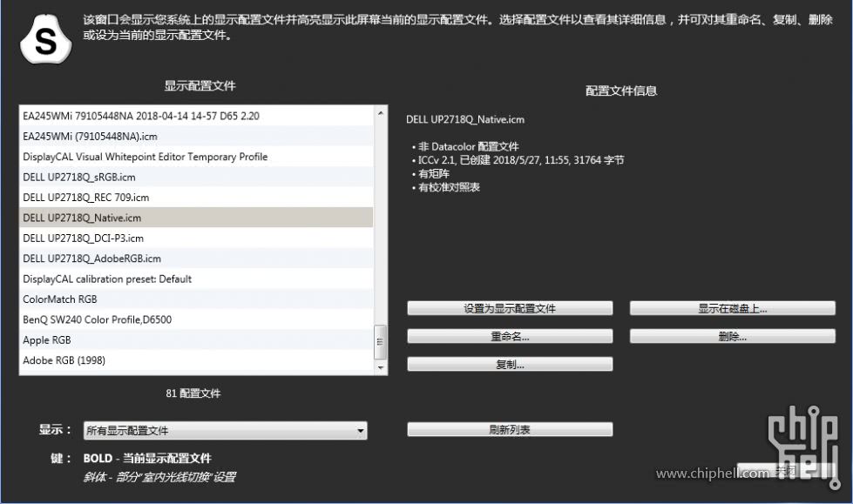Select the Apple RGB profile
853x504 pixels.
[196, 339]
